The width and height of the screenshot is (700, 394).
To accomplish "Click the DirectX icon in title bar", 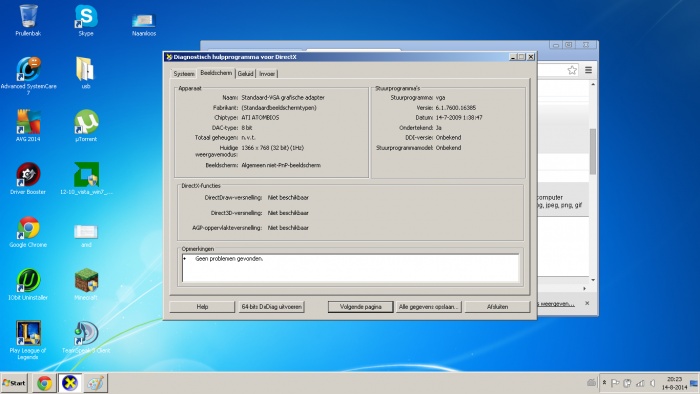I will click(169, 57).
